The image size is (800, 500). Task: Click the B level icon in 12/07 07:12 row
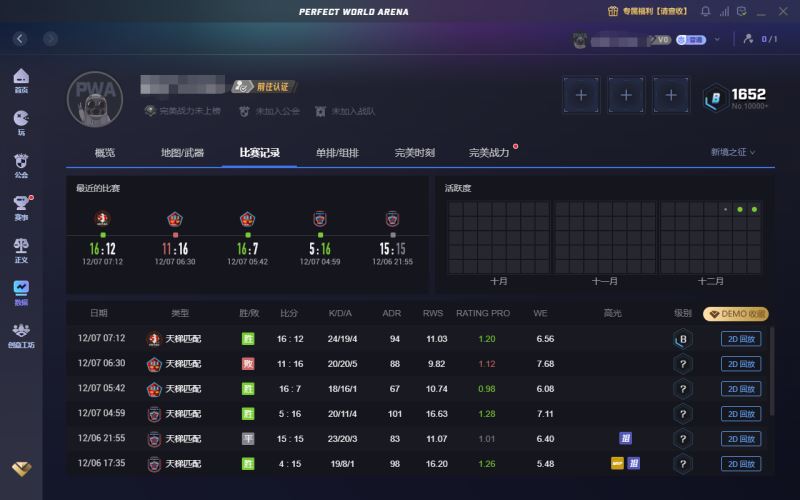(x=683, y=339)
